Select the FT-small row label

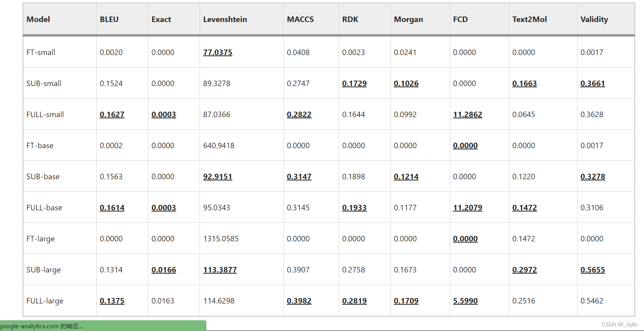click(x=41, y=52)
